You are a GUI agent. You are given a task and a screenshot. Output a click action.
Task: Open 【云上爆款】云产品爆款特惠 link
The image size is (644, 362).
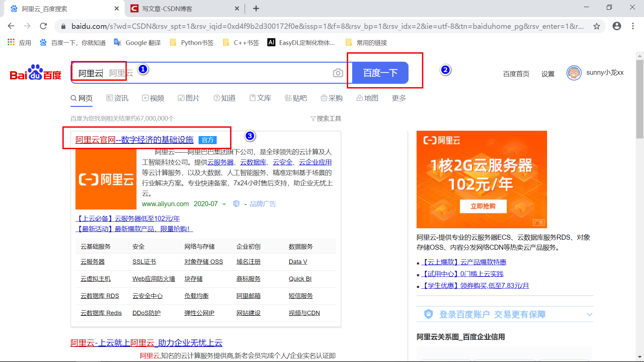click(x=464, y=262)
